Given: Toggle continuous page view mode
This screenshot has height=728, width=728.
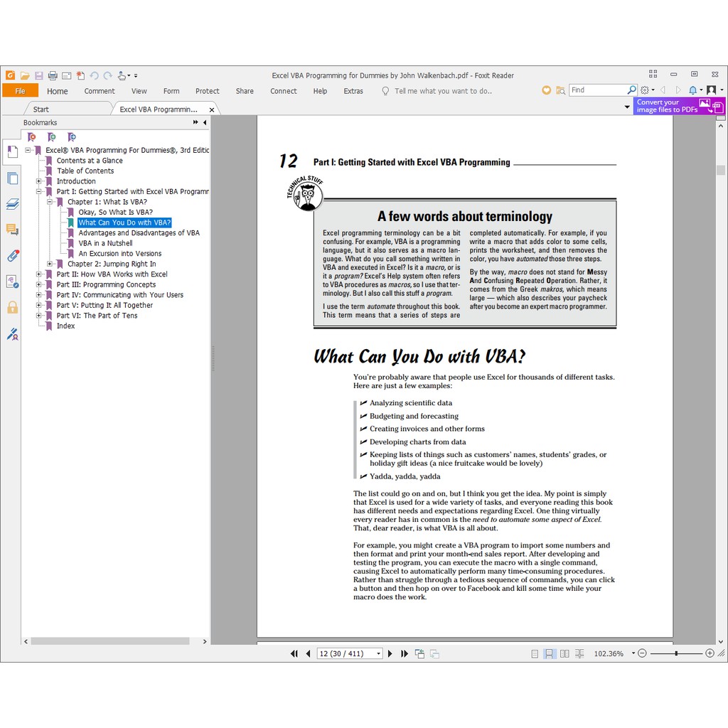Looking at the screenshot, I should [550, 653].
